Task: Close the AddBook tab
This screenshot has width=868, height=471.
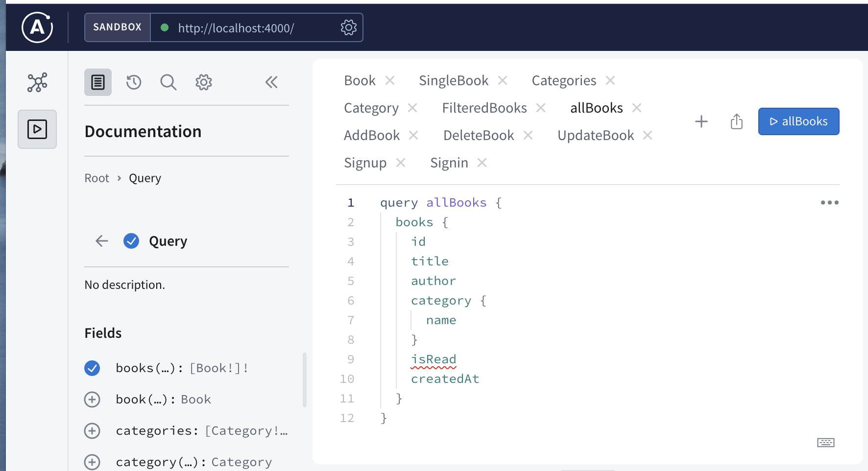Action: [x=414, y=135]
